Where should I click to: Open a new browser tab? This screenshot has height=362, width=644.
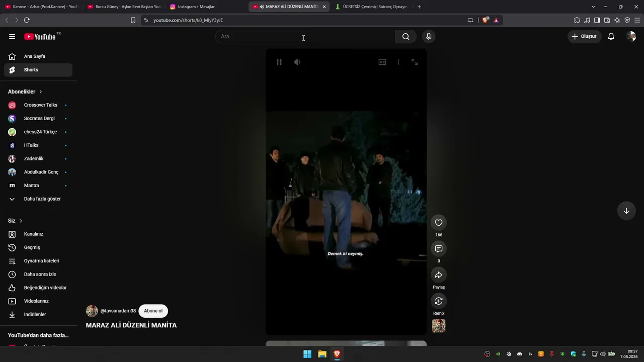[x=419, y=7]
